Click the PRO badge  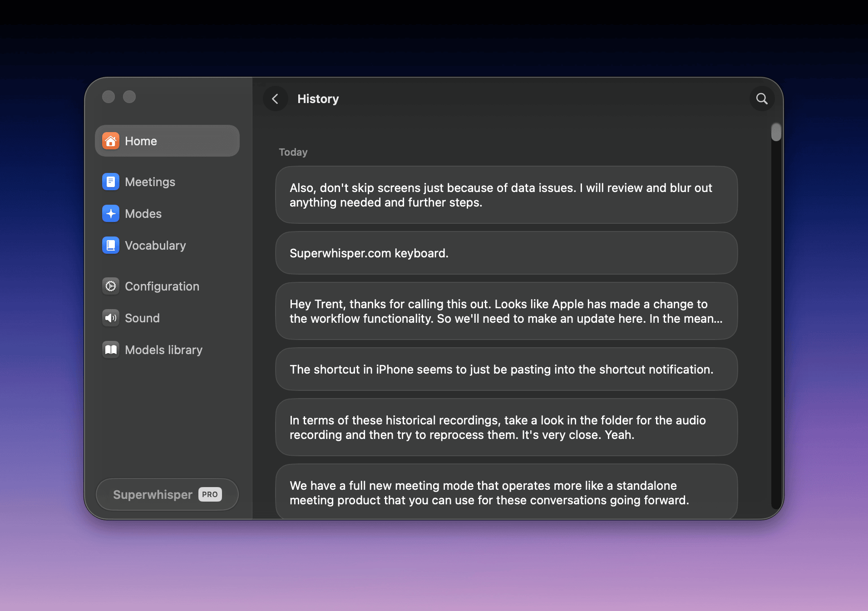click(210, 494)
